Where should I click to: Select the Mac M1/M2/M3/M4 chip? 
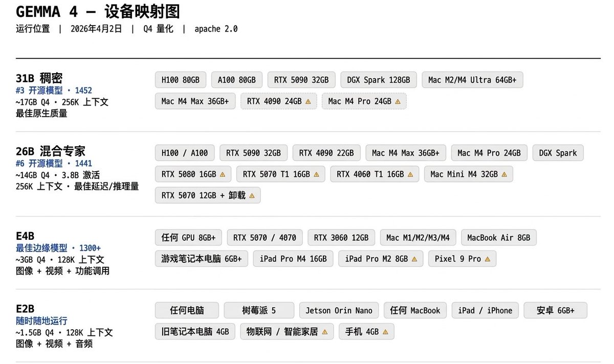point(418,238)
